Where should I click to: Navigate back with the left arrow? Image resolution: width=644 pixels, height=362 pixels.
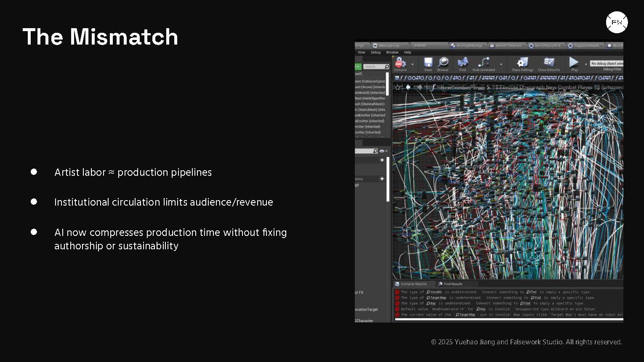coord(408,87)
